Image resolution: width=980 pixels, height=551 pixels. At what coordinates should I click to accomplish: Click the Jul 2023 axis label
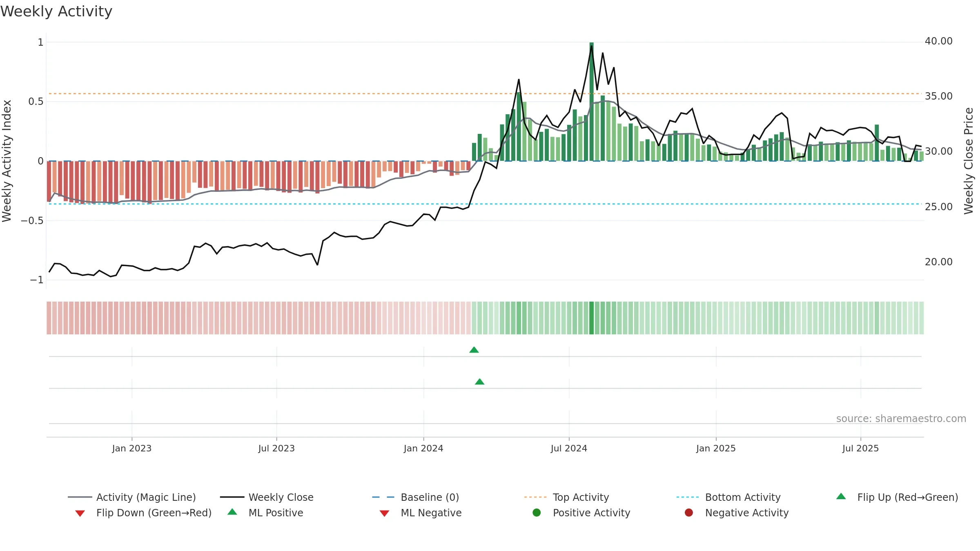pos(276,448)
